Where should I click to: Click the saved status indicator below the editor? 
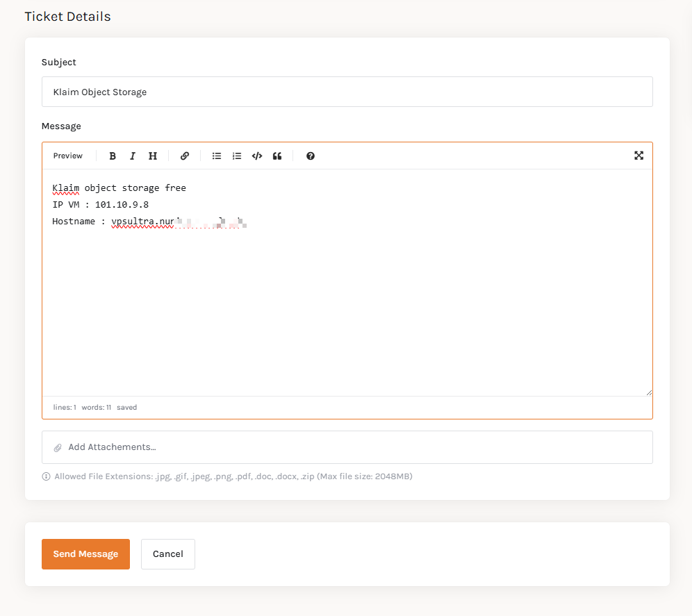tap(126, 407)
